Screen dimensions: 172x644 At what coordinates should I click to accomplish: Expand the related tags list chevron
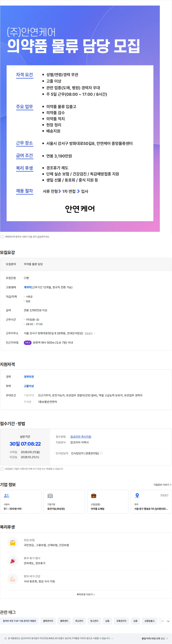click(168, 621)
